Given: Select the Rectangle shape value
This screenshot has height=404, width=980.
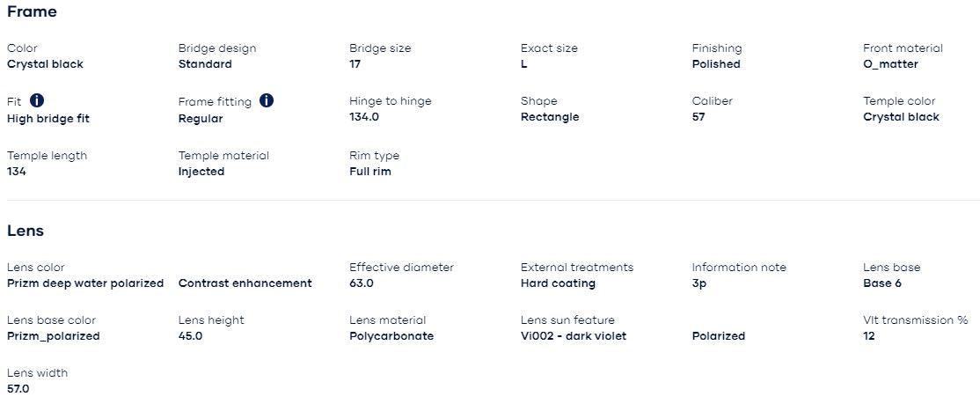Looking at the screenshot, I should (549, 117).
